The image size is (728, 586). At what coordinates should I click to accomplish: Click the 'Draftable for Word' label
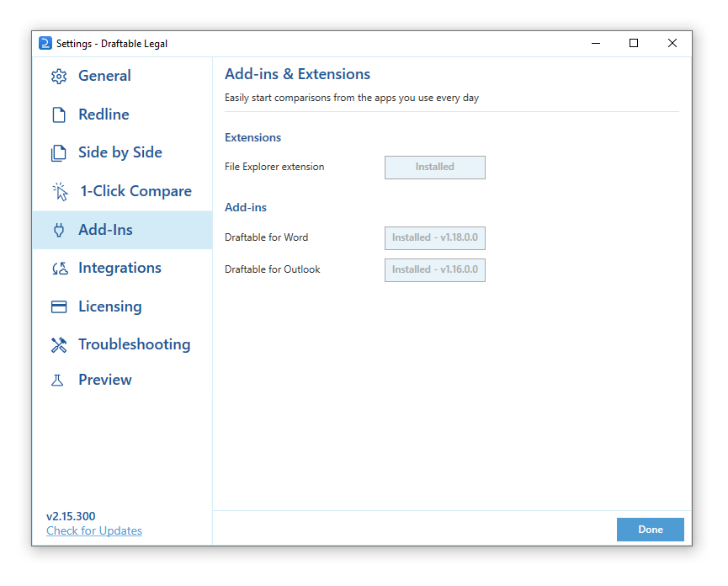pos(267,237)
